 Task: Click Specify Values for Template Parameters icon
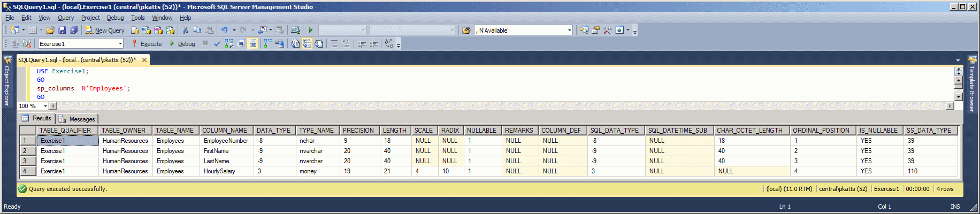pyautogui.click(x=389, y=43)
